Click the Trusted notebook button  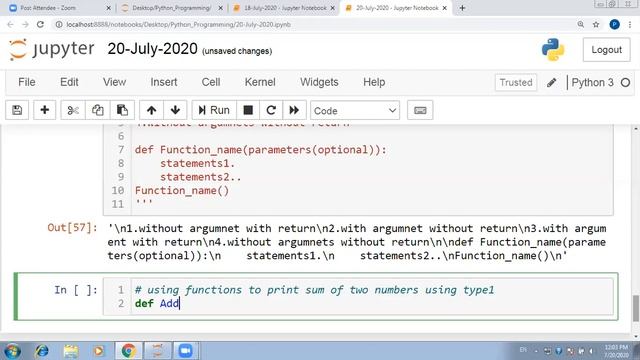coord(516,82)
